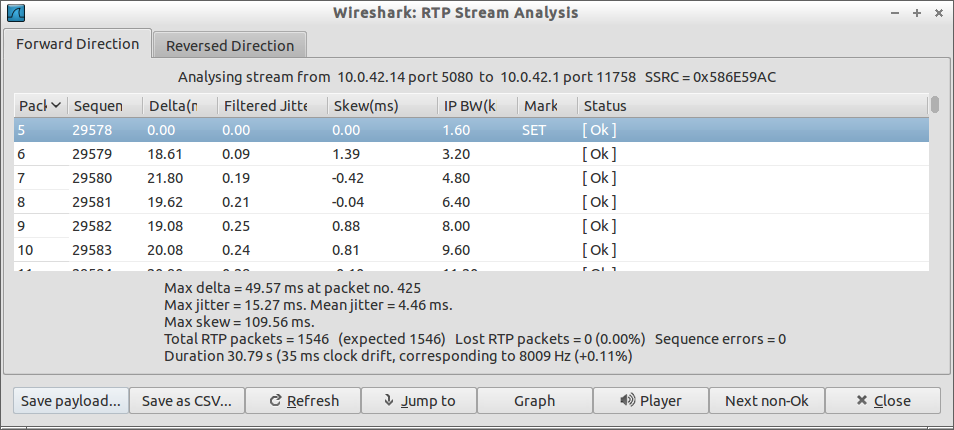954x430 pixels.
Task: Select sequence number 29580 cell
Action: [x=92, y=178]
